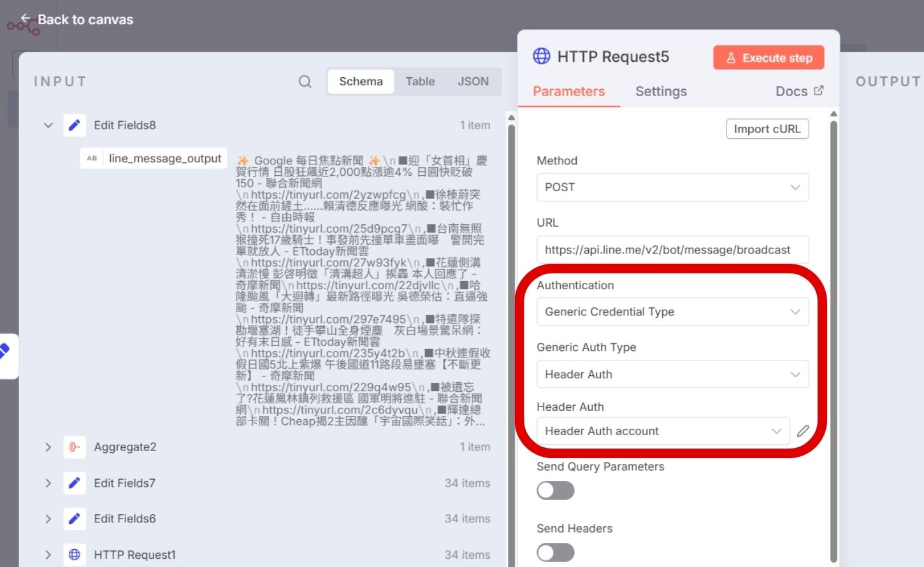
Task: Open Docs via the external link icon
Action: pyautogui.click(x=818, y=90)
